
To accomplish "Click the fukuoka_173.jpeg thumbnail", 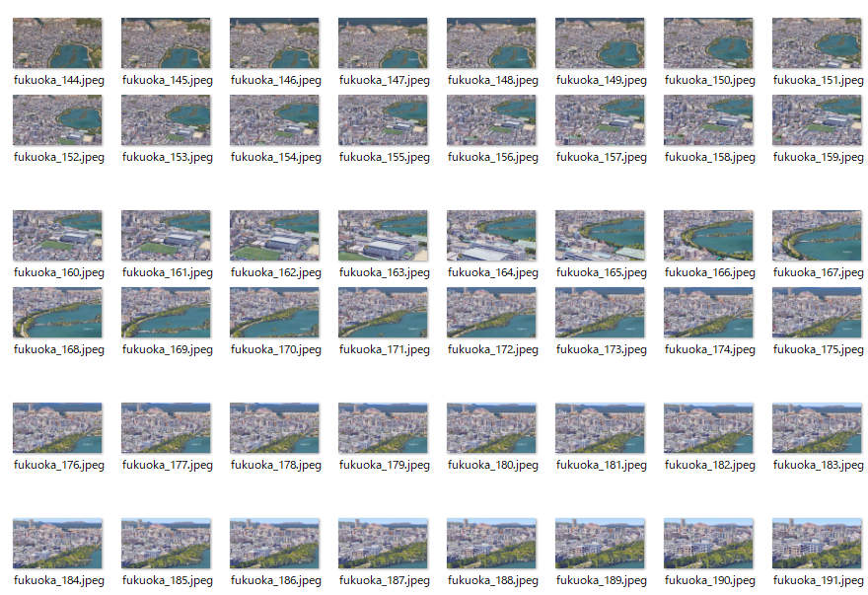I will coord(600,313).
